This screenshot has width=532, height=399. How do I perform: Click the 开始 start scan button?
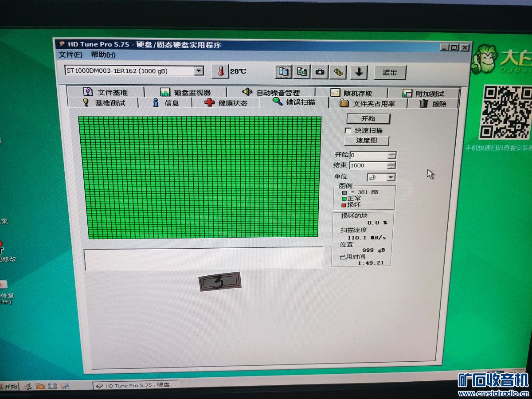point(368,119)
